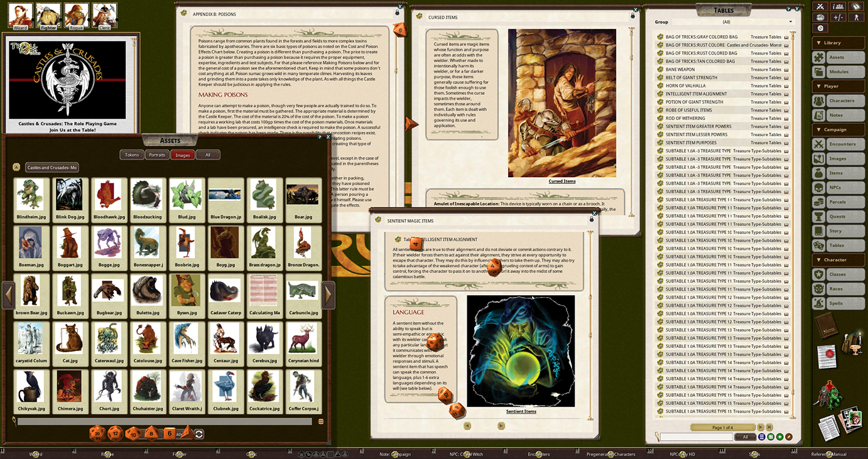This screenshot has height=459, width=868.
Task: Pick up the d6 die
Action: (169, 433)
